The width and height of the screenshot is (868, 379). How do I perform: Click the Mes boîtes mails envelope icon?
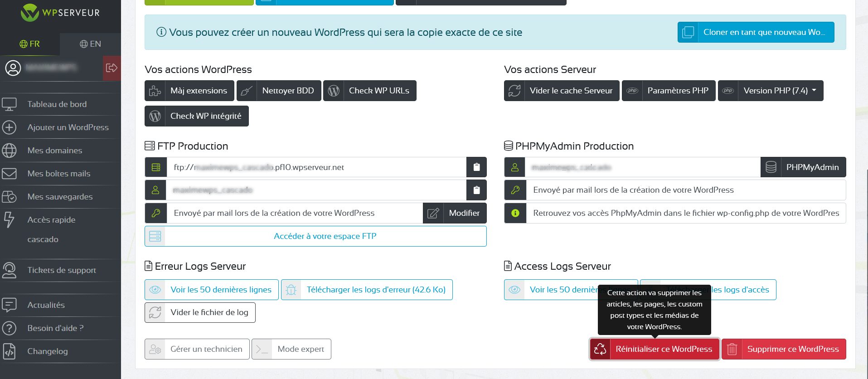[x=9, y=174]
